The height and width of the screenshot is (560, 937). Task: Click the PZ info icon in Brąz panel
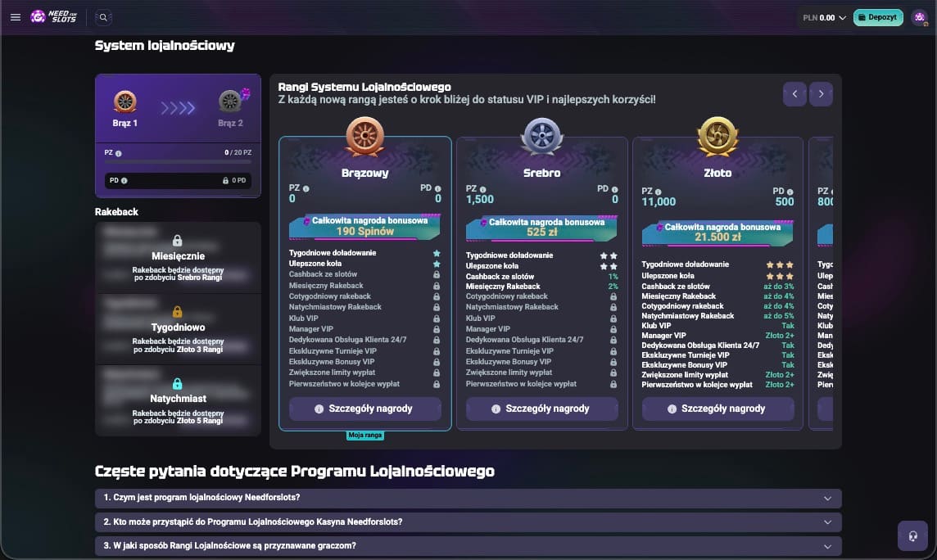tap(119, 153)
